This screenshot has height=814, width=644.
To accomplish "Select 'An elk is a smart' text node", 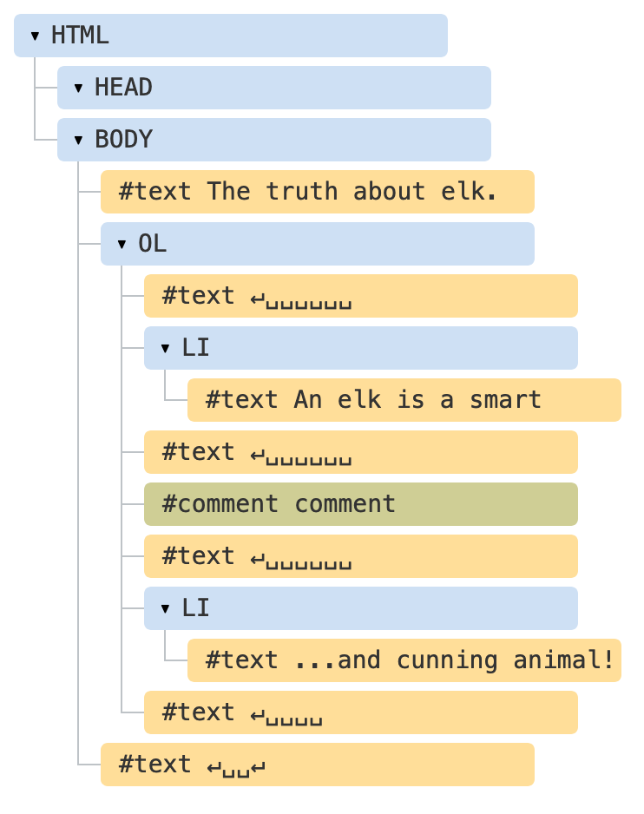I will (x=404, y=400).
